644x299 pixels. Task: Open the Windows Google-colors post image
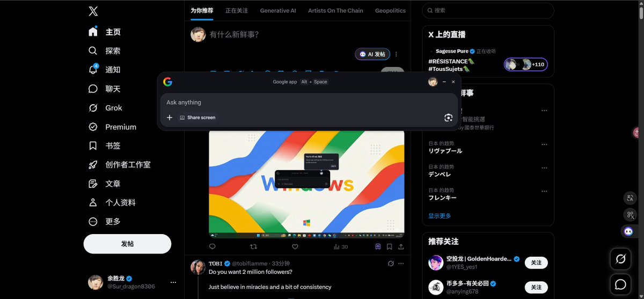point(306,184)
